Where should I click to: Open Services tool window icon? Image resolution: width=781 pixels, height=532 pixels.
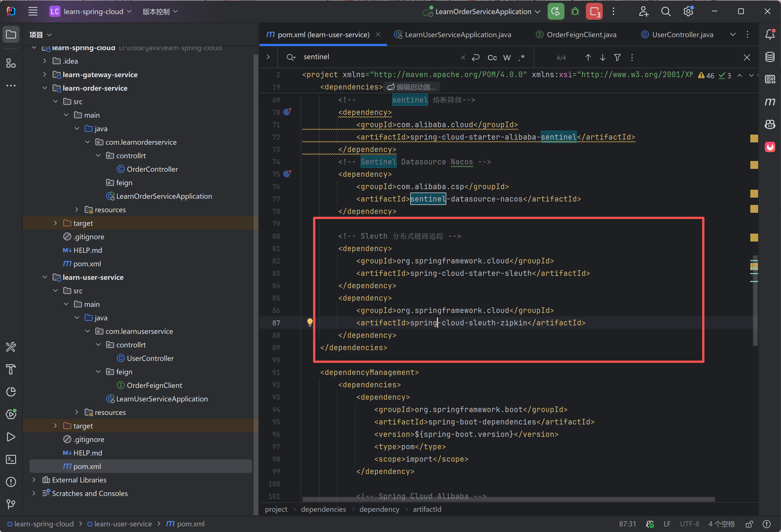click(11, 414)
